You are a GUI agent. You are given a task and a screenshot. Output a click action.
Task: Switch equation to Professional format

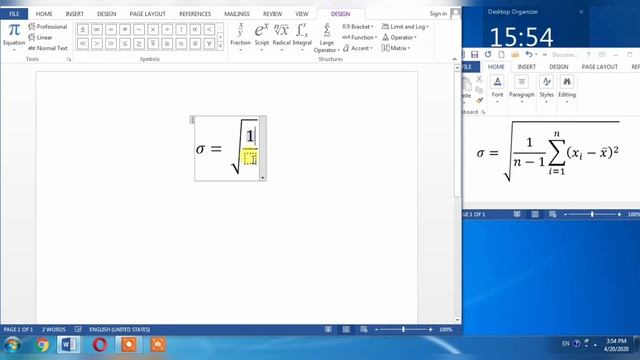48,27
